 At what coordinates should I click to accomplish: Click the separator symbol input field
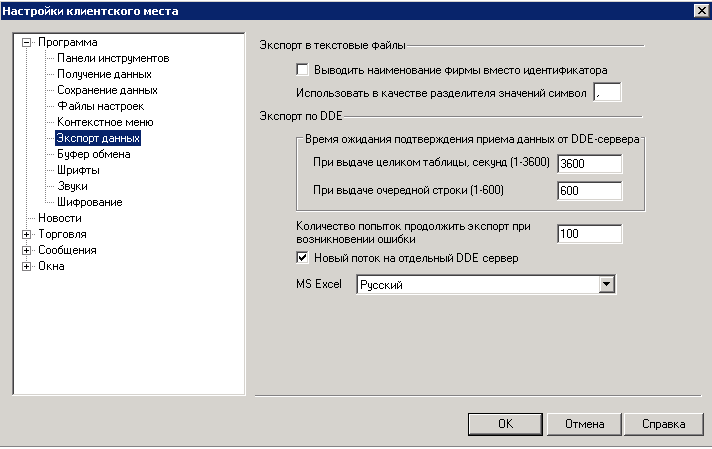607,93
